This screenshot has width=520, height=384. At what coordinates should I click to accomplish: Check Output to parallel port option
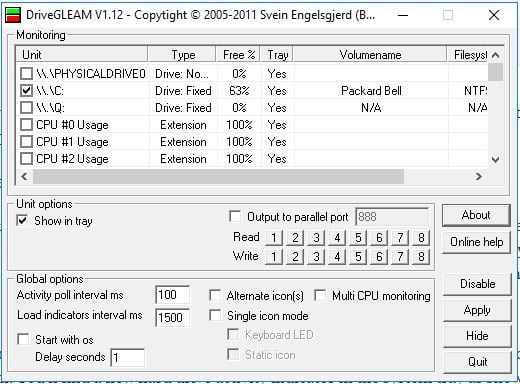point(235,216)
